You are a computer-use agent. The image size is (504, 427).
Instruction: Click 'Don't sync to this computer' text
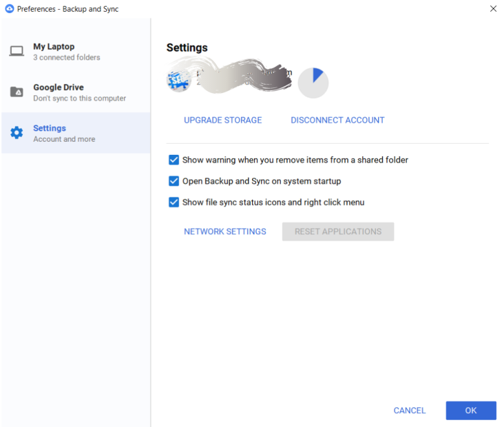click(x=79, y=98)
